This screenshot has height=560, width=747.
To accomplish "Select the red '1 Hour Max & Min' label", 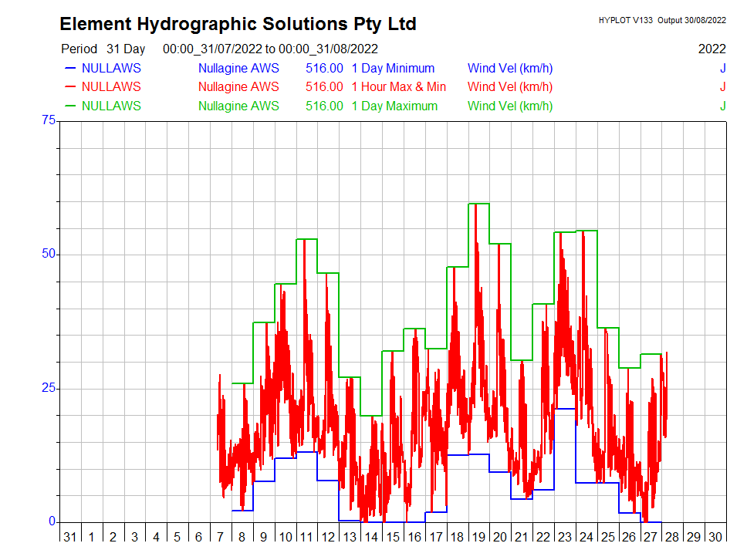I will tap(398, 87).
